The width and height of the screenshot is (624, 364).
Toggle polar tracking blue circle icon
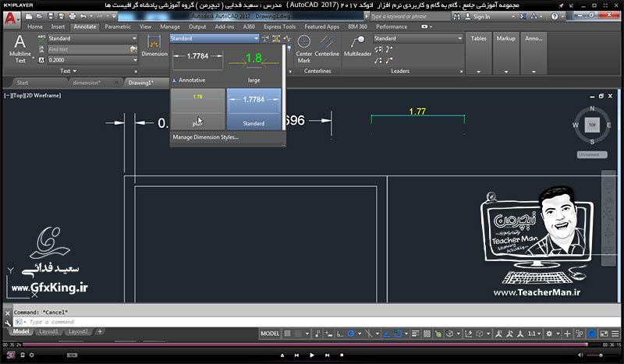click(x=350, y=334)
